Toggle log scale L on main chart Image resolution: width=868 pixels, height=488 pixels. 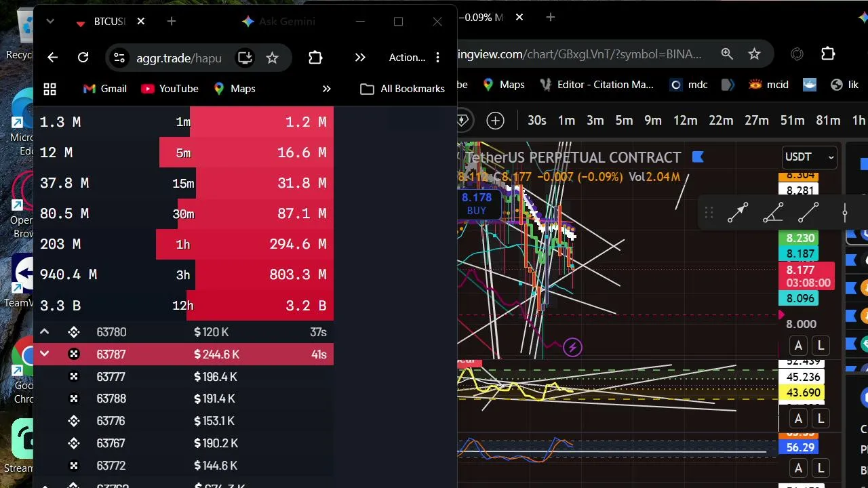821,346
